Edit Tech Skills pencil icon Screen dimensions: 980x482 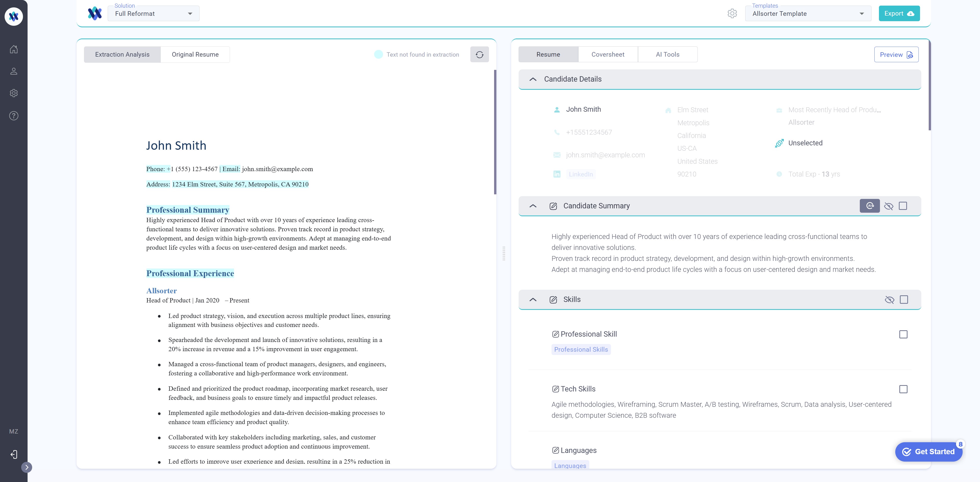click(x=555, y=389)
